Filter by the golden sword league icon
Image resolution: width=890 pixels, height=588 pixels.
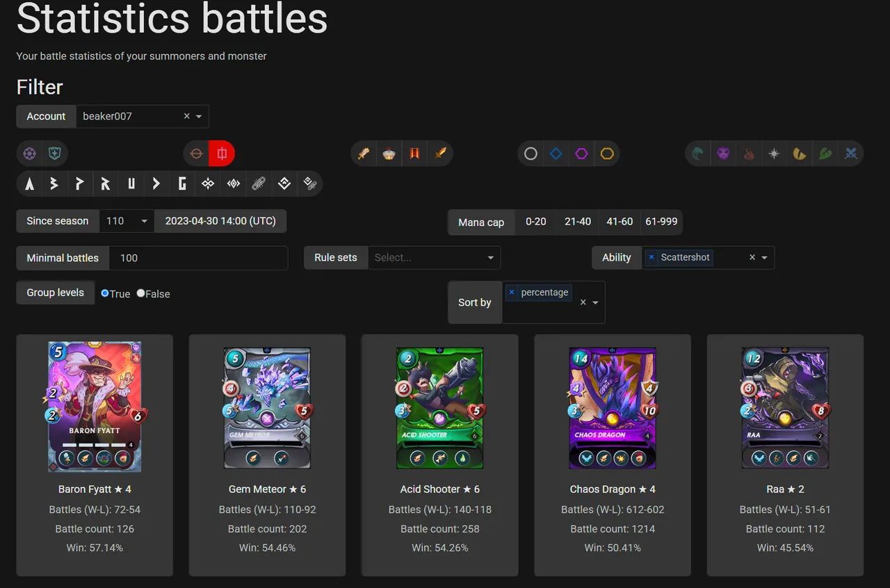440,154
